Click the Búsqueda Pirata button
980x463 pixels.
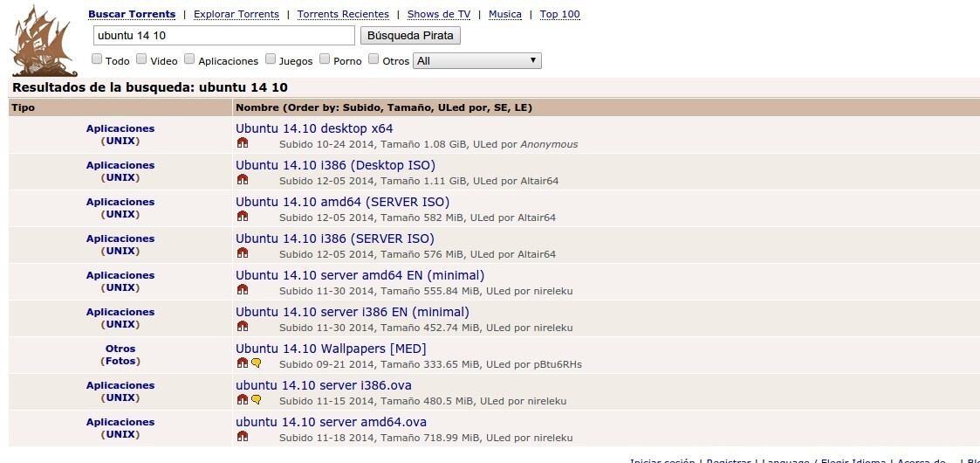pos(411,36)
